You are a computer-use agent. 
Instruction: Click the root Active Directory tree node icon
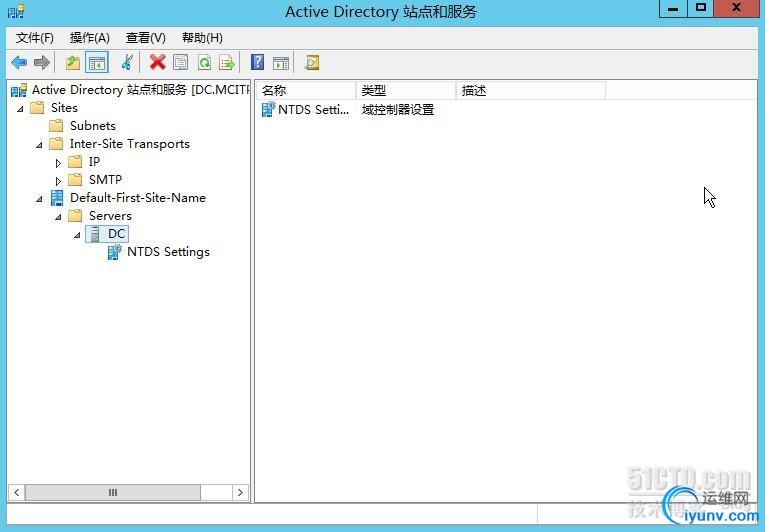pos(19,90)
